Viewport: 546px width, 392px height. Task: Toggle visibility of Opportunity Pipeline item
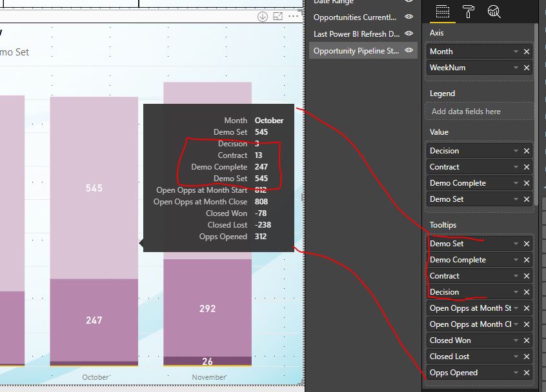409,50
